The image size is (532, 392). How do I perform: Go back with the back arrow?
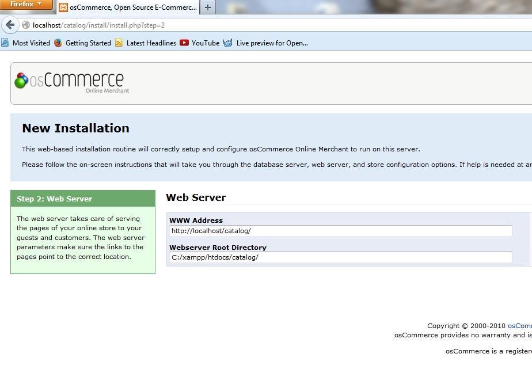click(x=10, y=25)
